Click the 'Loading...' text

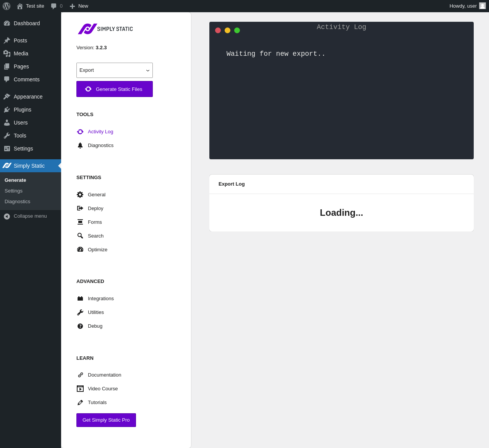pos(342,213)
